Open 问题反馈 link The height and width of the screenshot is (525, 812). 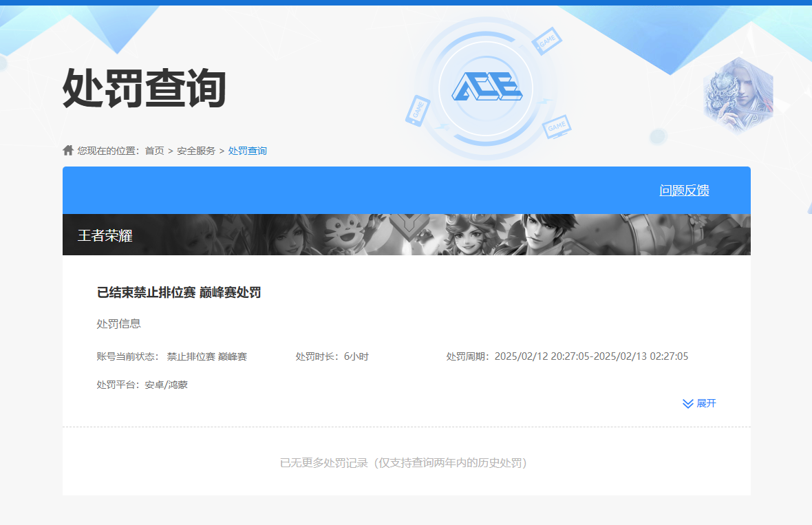pos(684,190)
